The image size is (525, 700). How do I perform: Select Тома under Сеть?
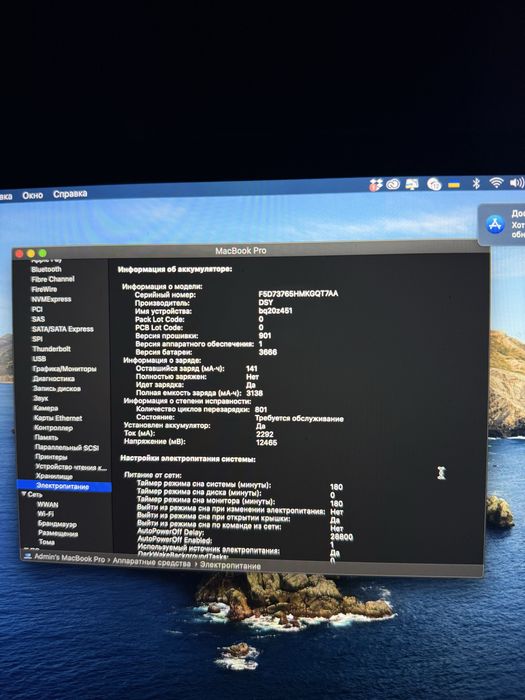tap(47, 542)
